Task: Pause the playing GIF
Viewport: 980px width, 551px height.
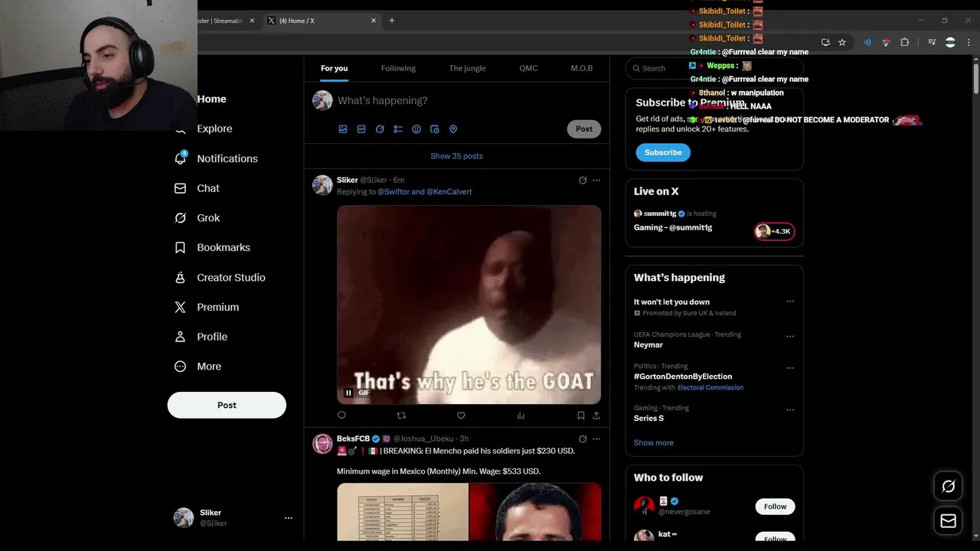Action: click(x=348, y=393)
